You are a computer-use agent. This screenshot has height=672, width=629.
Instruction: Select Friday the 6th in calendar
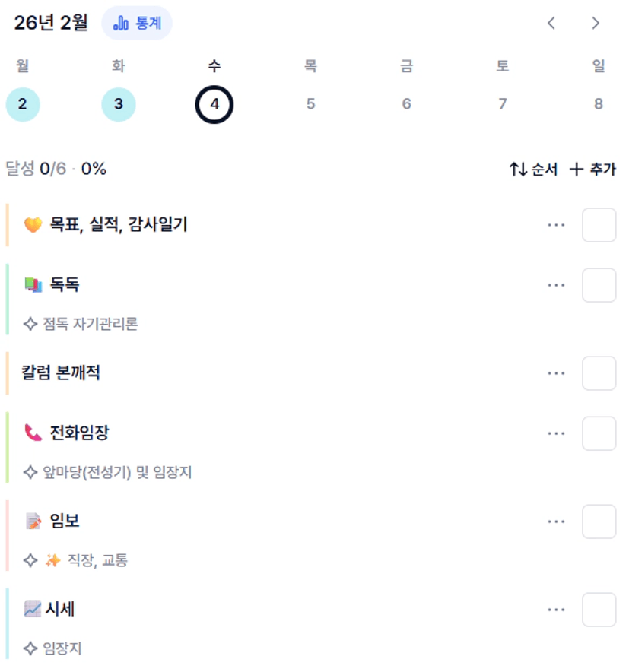coord(406,104)
